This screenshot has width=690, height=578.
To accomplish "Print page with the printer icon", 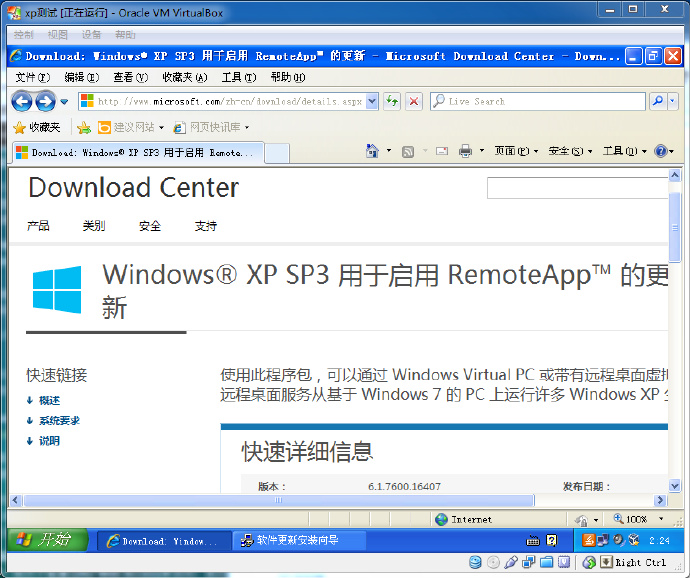I will (465, 151).
